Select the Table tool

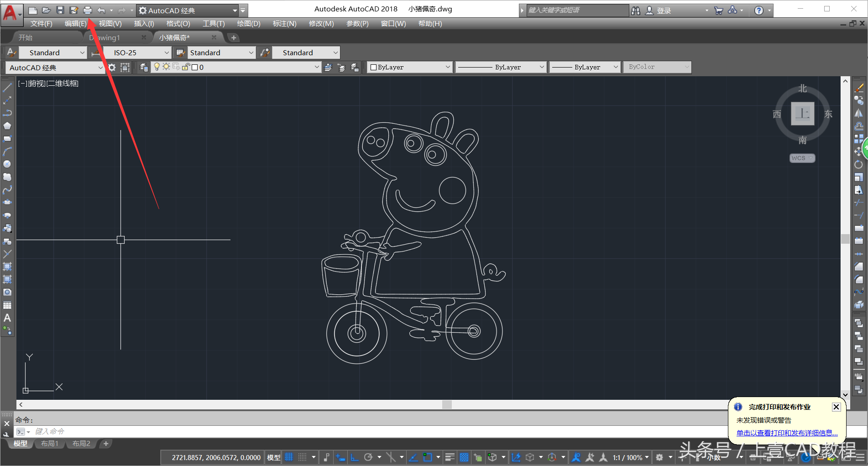[x=7, y=305]
